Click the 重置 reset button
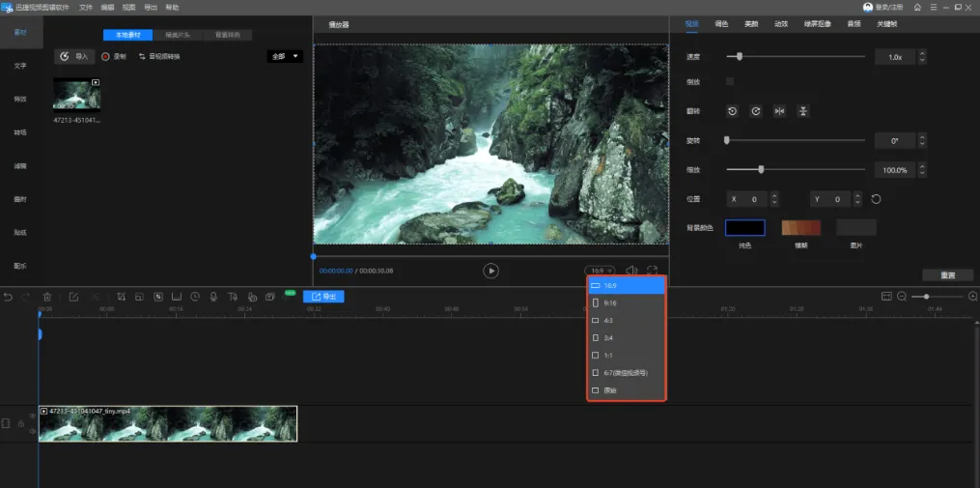The image size is (980, 488). coord(947,275)
